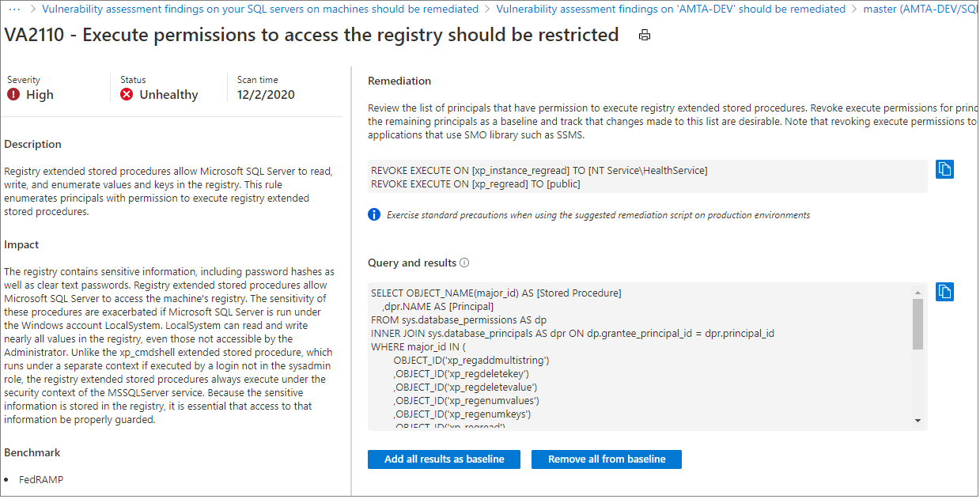
Task: Click the red High severity icon
Action: 13,95
